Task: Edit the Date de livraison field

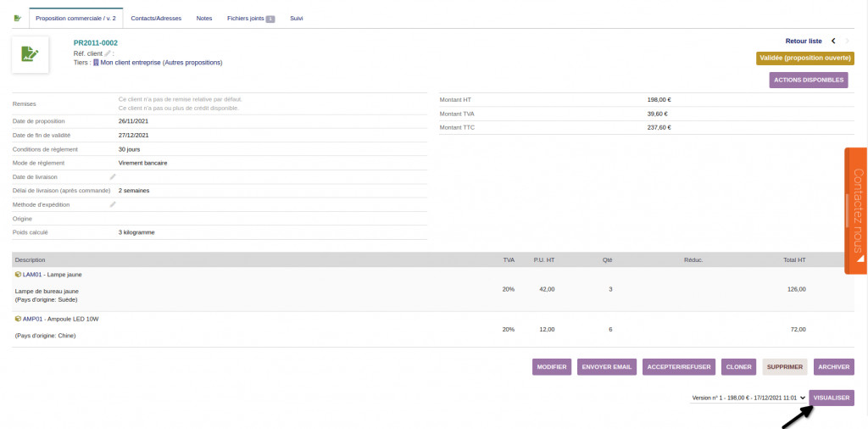Action: [113, 176]
